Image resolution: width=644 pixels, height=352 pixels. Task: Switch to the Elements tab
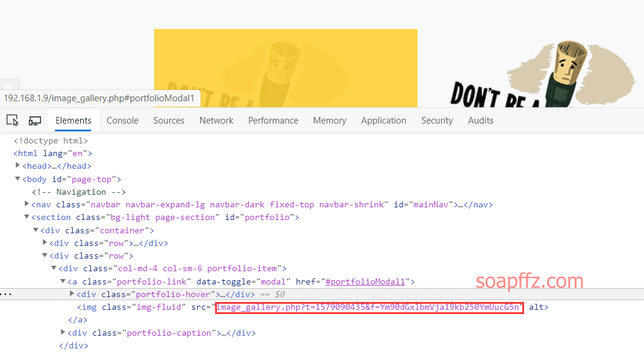[73, 121]
